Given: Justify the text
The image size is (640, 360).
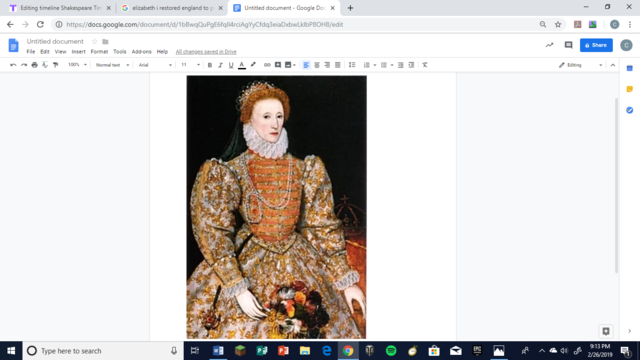Looking at the screenshot, I should coord(338,65).
